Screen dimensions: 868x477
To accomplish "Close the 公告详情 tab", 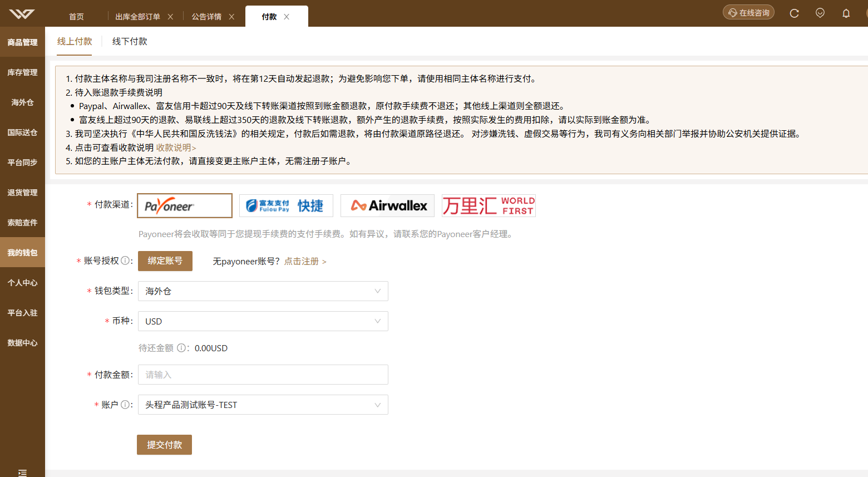I will [x=231, y=17].
